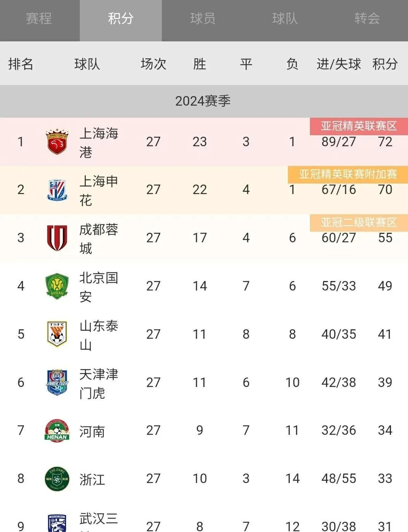Image resolution: width=408 pixels, height=532 pixels.
Task: Open the 赛程 schedule tab
Action: coord(39,19)
